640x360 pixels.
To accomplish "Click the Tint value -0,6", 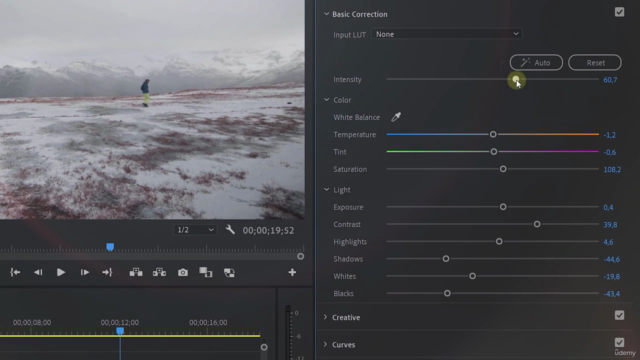I will (x=609, y=152).
